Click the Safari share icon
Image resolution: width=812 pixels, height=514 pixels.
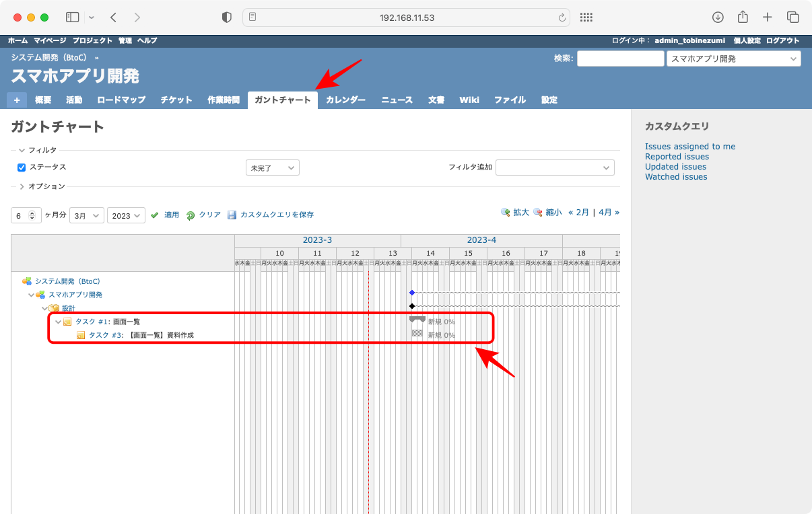pyautogui.click(x=743, y=17)
